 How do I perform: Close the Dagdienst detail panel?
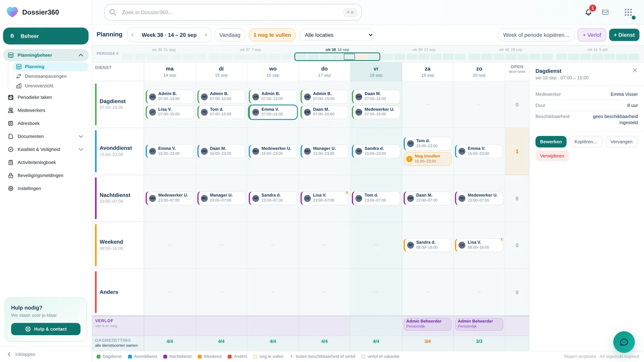click(x=635, y=71)
